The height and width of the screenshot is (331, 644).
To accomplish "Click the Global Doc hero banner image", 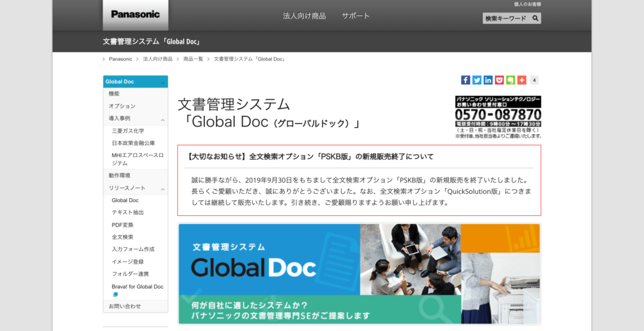I will (359, 274).
